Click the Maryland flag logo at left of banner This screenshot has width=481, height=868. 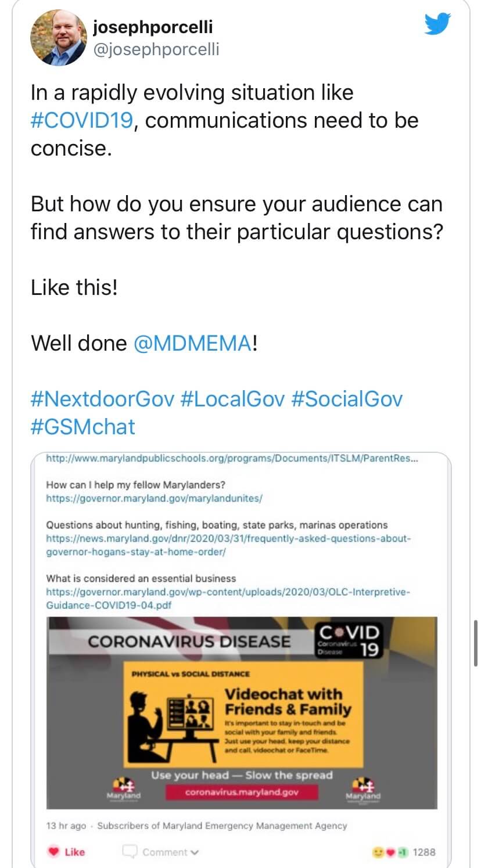[x=123, y=788]
